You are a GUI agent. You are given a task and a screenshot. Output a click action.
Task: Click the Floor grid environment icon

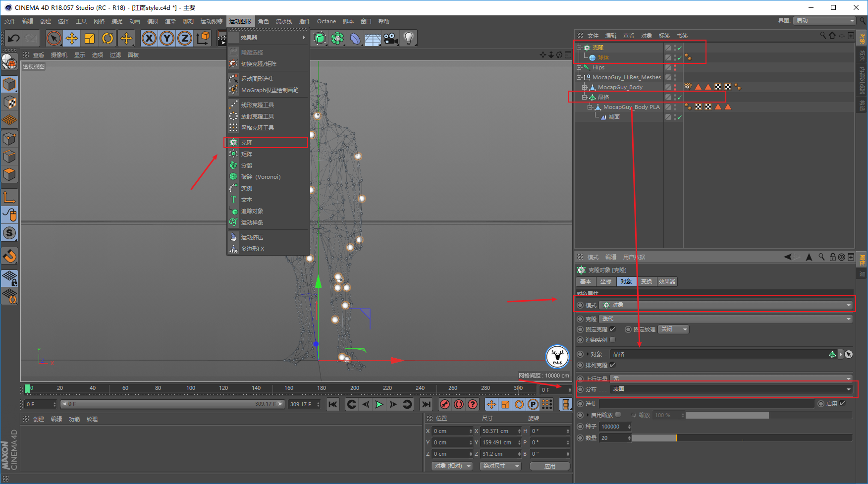coord(373,38)
